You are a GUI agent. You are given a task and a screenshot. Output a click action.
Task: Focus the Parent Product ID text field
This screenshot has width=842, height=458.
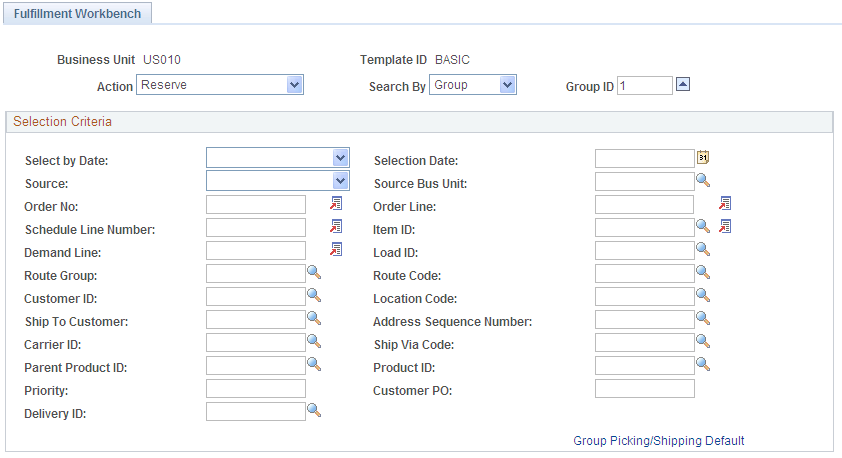256,366
